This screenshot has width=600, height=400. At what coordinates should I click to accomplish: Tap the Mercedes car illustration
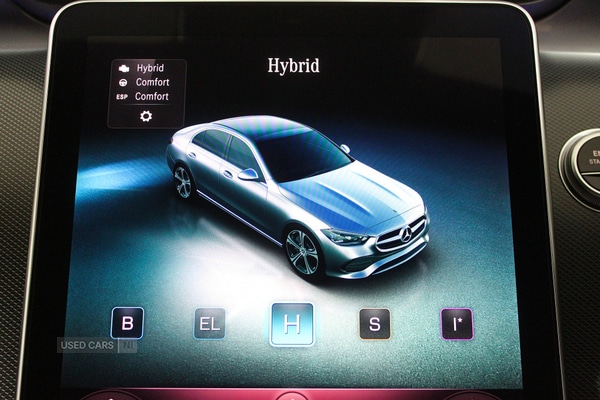coord(298,198)
